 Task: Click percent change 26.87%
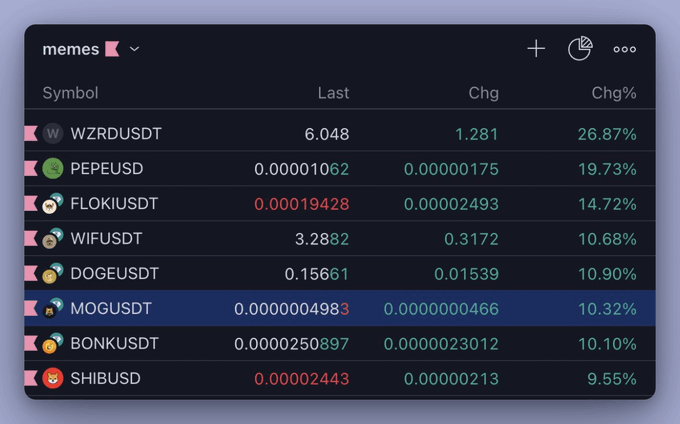coord(607,134)
